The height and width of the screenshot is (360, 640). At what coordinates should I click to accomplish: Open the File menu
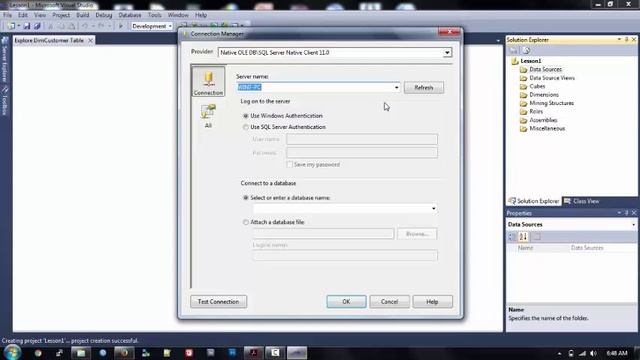pyautogui.click(x=7, y=15)
